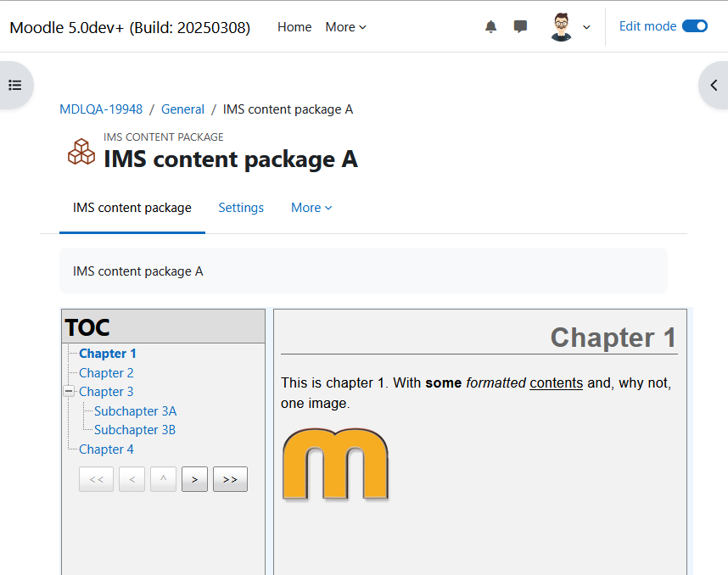
Task: Click the disabled first page '<<' button
Action: (x=96, y=479)
